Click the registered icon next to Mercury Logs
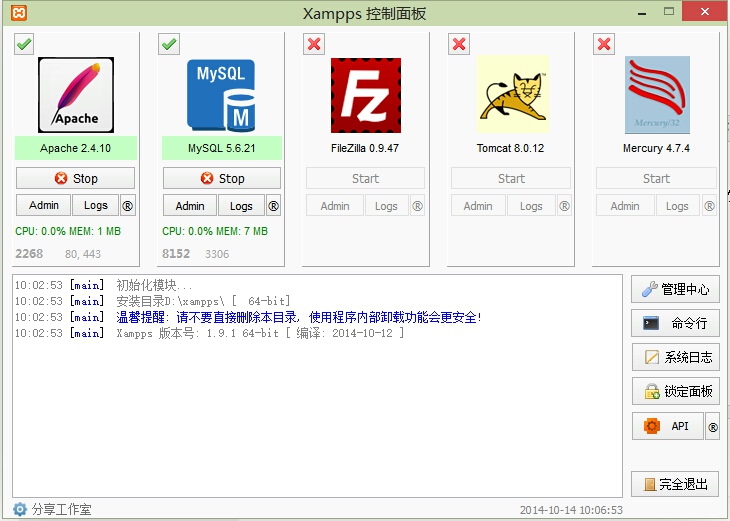This screenshot has height=521, width=730. click(709, 205)
